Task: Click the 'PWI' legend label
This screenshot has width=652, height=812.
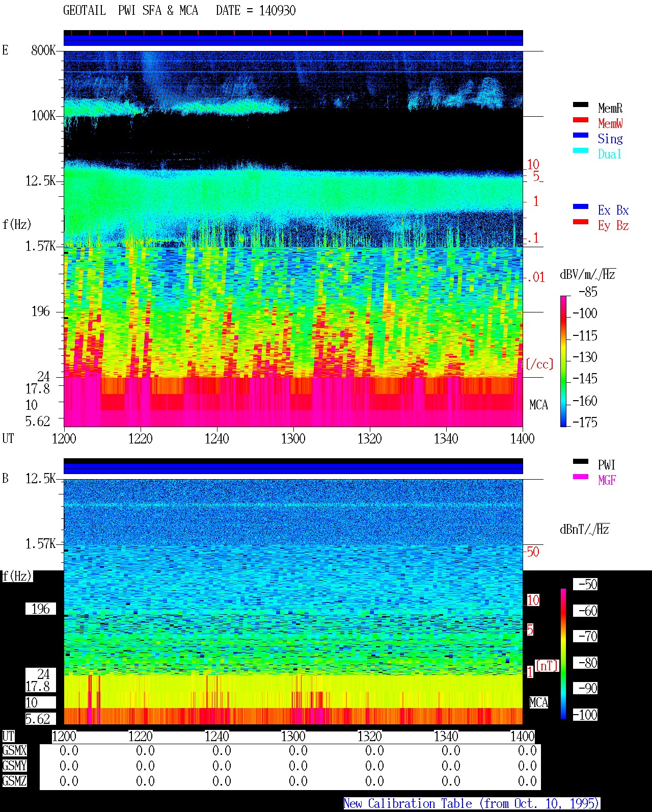Action: coord(607,465)
